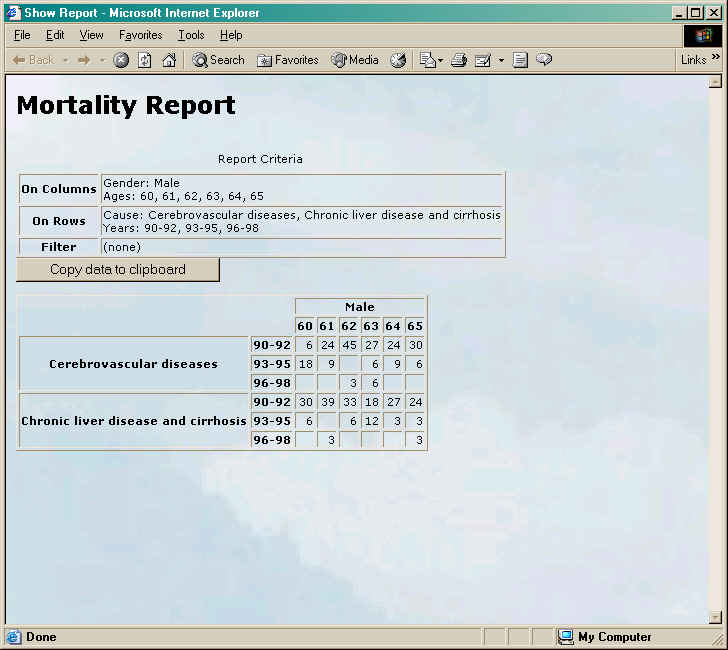Image resolution: width=728 pixels, height=650 pixels.
Task: Go to the Home page icon
Action: pyautogui.click(x=169, y=60)
